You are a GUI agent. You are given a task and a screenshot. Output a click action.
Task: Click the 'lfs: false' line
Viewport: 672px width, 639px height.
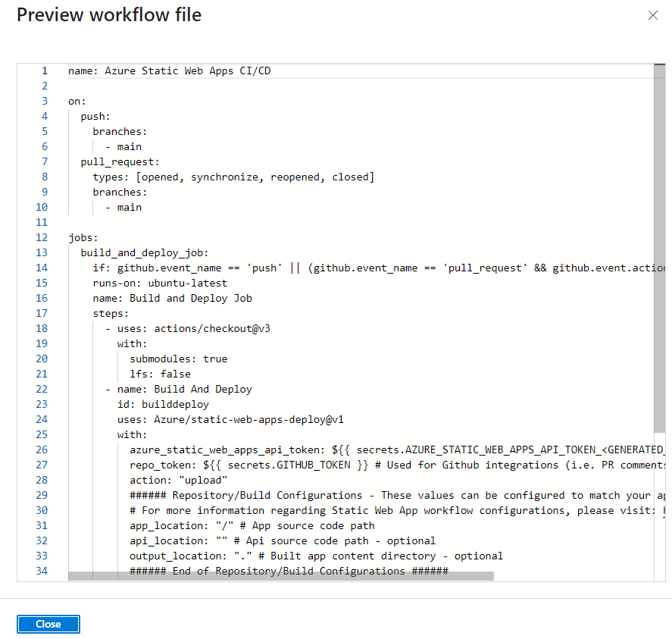(x=160, y=374)
